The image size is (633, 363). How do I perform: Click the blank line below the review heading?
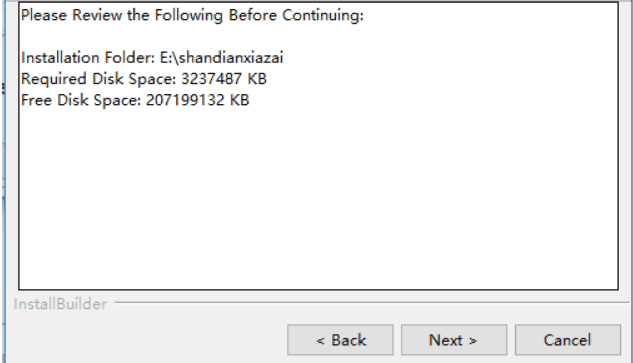tap(318, 36)
